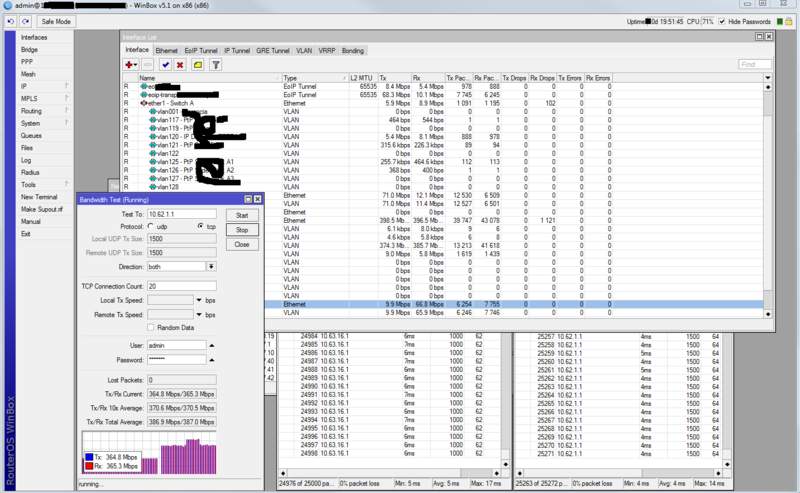Switch to the EoIP Tunnel tab
The width and height of the screenshot is (800, 493).
[x=201, y=51]
